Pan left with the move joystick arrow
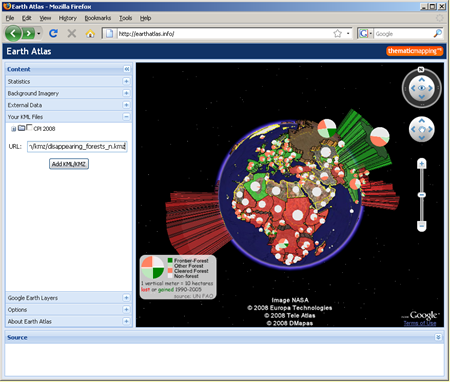This screenshot has height=382, width=450. pyautogui.click(x=413, y=129)
